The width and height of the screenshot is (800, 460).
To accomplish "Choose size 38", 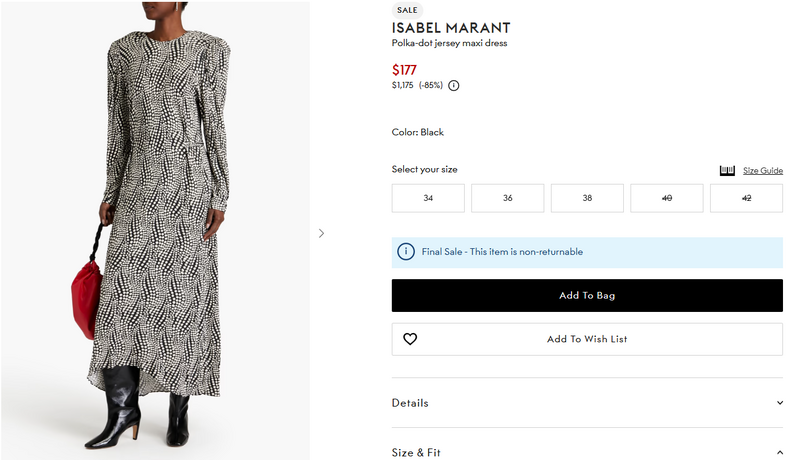I will pos(587,198).
